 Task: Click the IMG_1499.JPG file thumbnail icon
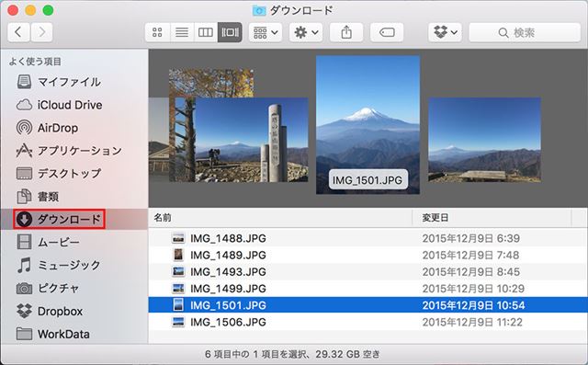click(178, 289)
